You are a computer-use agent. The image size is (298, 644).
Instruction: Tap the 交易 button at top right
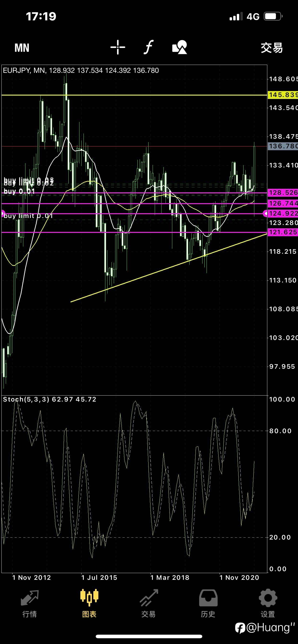272,47
